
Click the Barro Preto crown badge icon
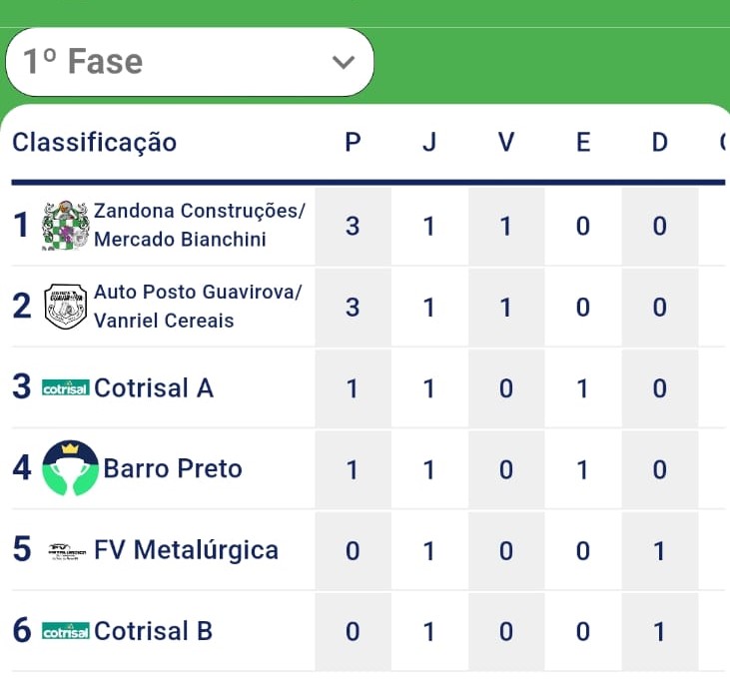pyautogui.click(x=71, y=468)
